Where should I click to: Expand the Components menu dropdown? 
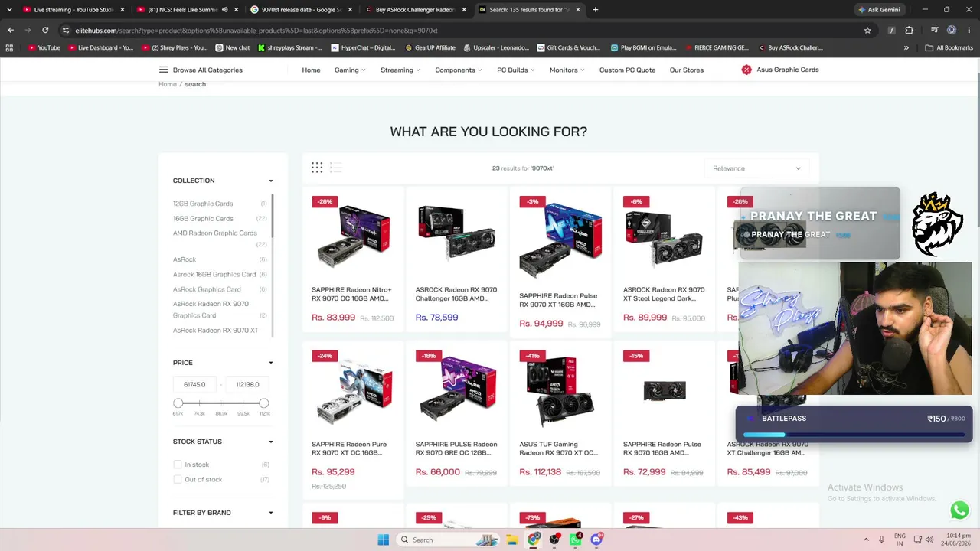coord(459,70)
